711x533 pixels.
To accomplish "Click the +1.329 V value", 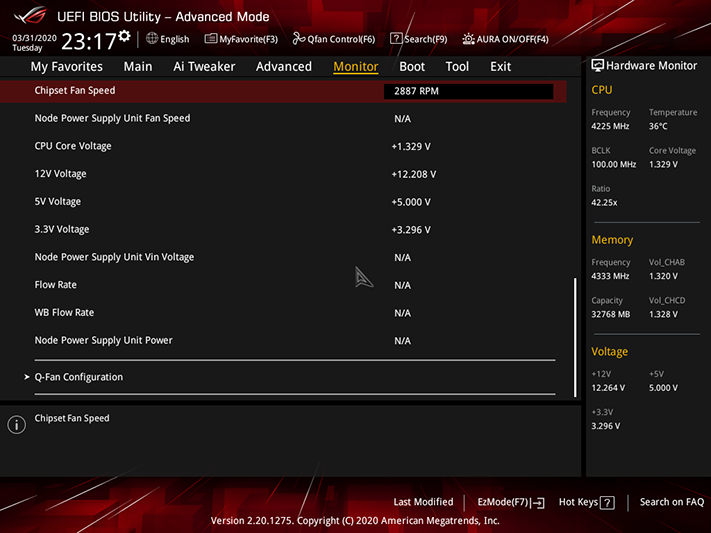I will (x=411, y=147).
